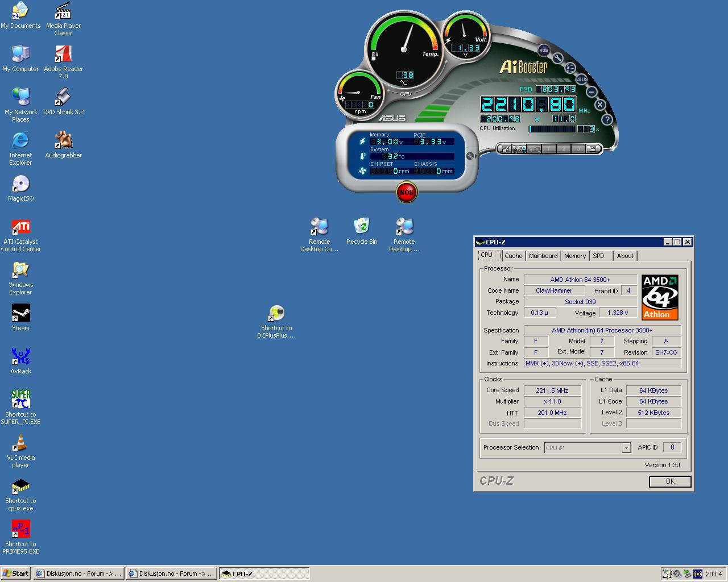Click the second icon in AI Booster bottom toolbar
The height and width of the screenshot is (582, 728).
519,149
